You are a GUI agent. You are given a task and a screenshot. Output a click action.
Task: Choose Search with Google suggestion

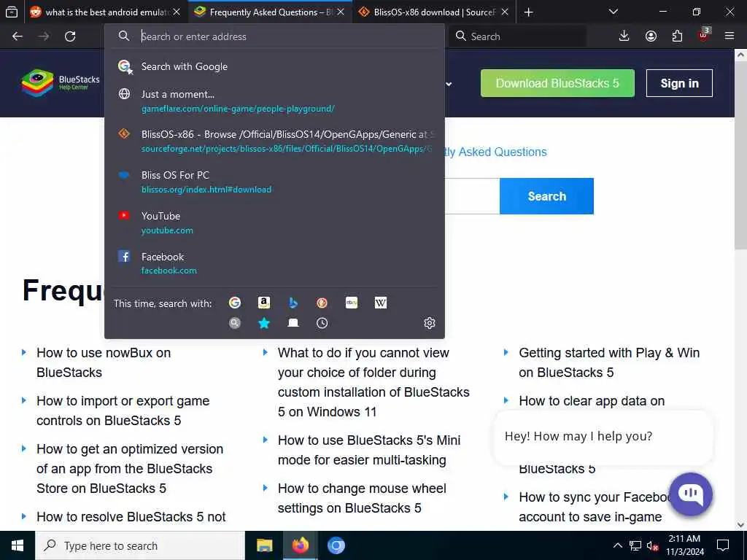274,66
